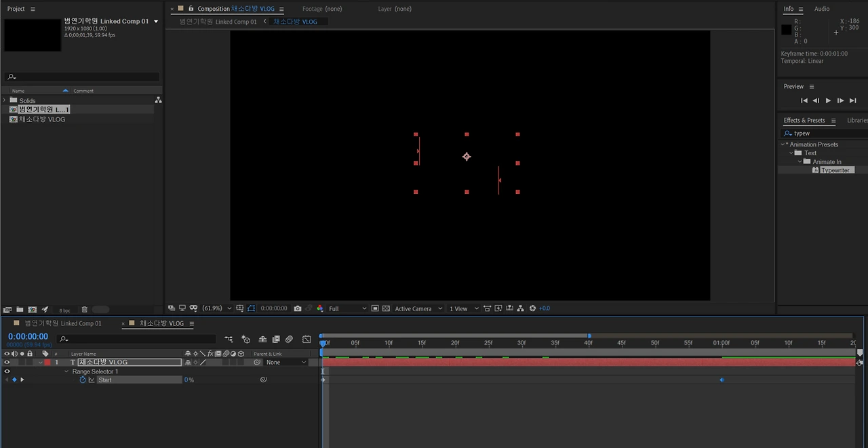Click the primary viewer monitor icon
The height and width of the screenshot is (448, 868).
click(182, 308)
